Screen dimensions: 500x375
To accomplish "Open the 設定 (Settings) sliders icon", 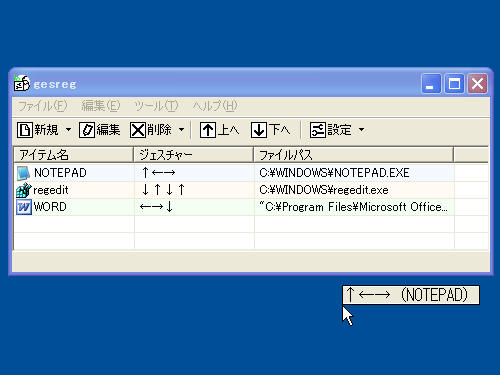I will click(x=318, y=130).
